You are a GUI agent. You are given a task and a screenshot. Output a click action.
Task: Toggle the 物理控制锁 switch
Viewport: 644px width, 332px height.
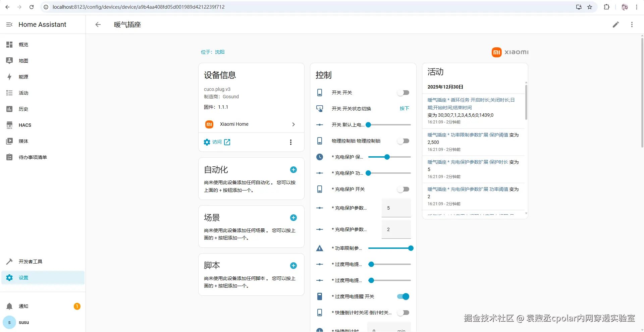pos(403,141)
